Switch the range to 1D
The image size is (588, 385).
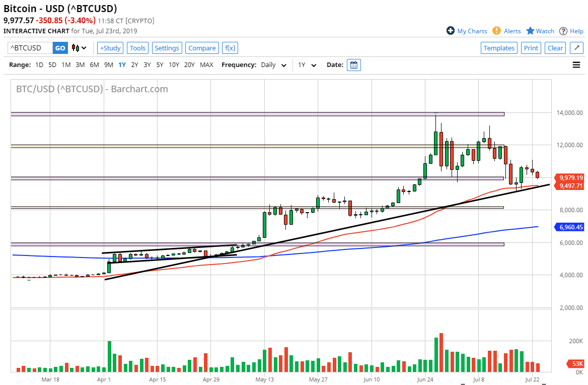(39, 65)
